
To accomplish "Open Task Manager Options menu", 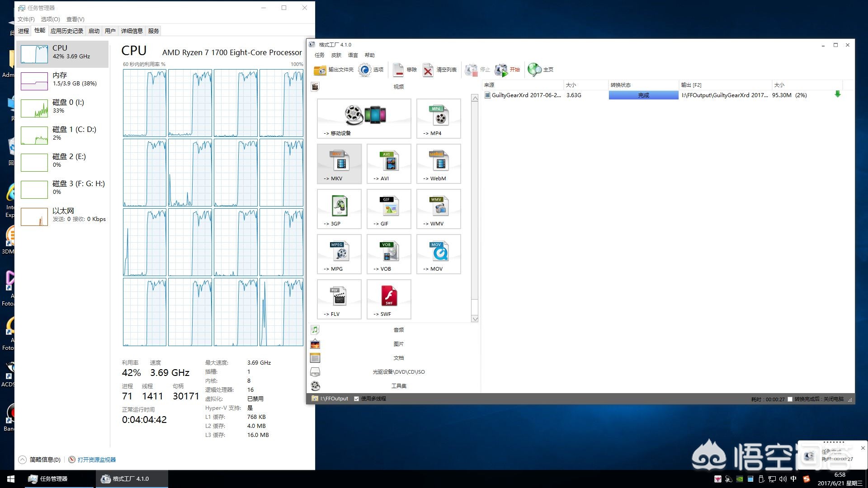I will (50, 19).
